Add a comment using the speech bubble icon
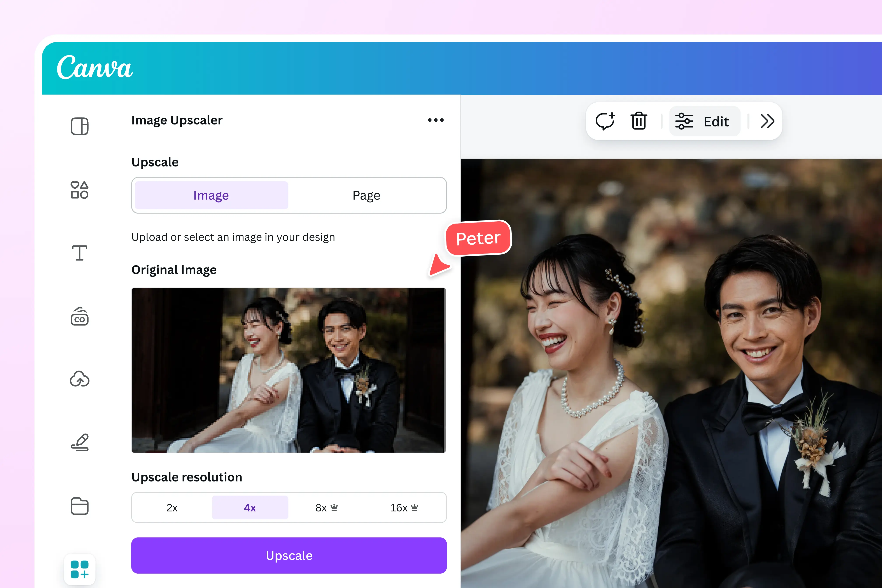This screenshot has width=882, height=588. (x=605, y=121)
